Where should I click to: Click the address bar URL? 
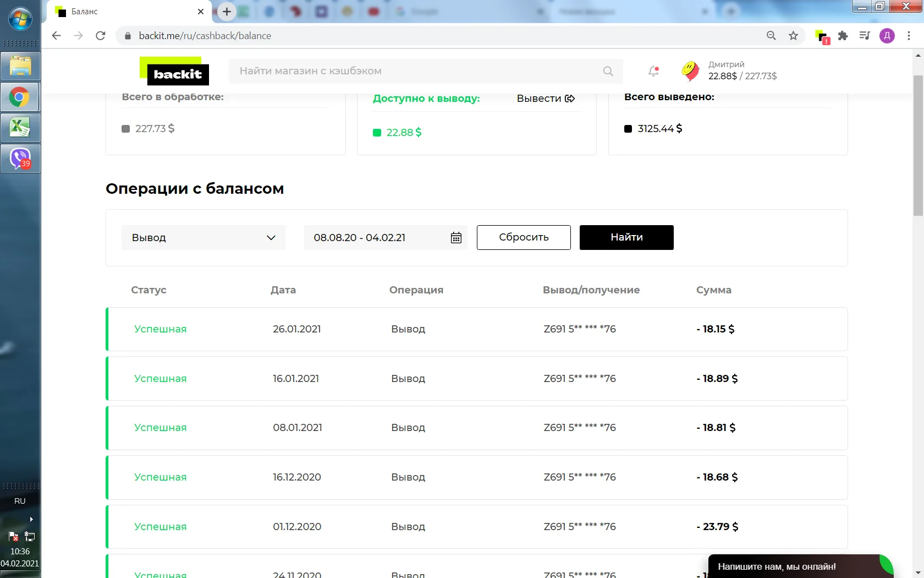coord(205,36)
